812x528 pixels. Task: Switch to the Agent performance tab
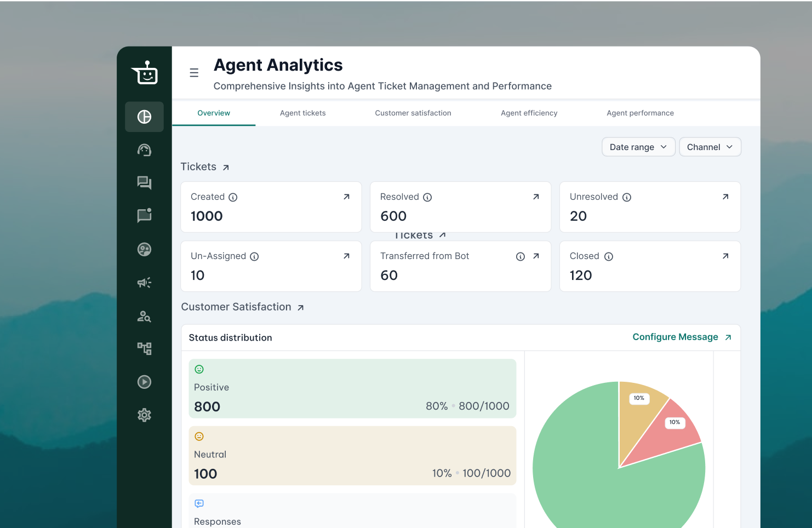pyautogui.click(x=640, y=113)
